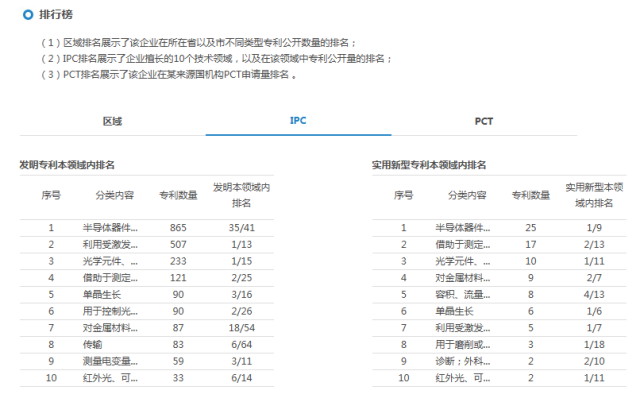Click the patent count 507
The height and width of the screenshot is (398, 640).
click(178, 245)
